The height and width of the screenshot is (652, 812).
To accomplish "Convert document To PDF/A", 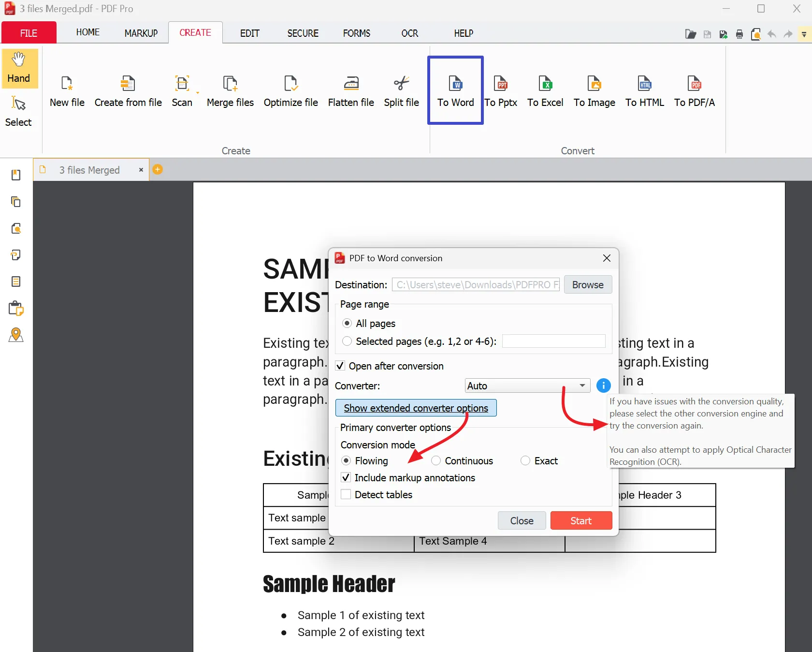I will 694,91.
